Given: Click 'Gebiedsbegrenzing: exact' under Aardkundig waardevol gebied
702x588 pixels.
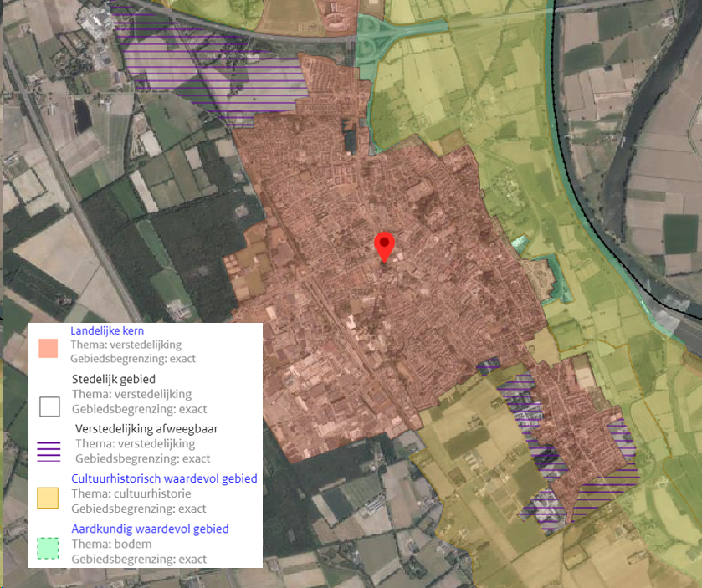Looking at the screenshot, I should [x=139, y=559].
